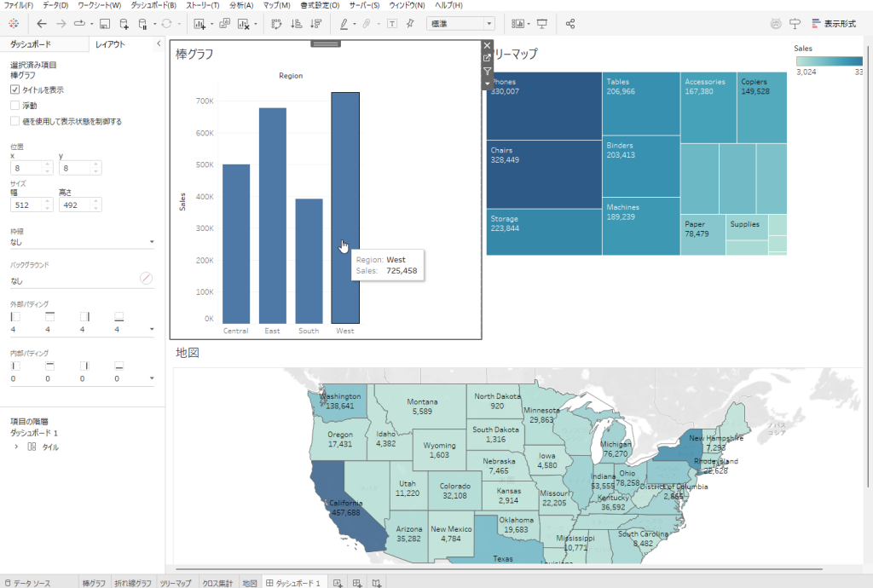The width and height of the screenshot is (873, 588).
Task: Click the バックグラウンド color swatch circle
Action: pyautogui.click(x=146, y=278)
